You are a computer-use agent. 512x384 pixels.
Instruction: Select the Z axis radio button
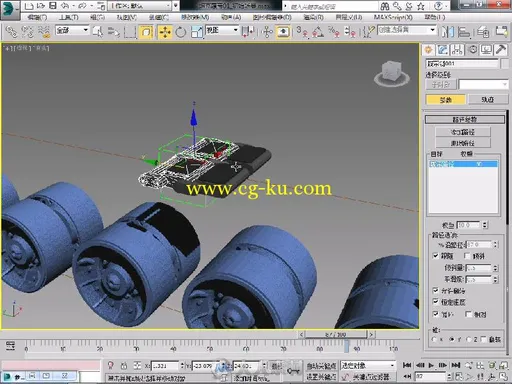coord(469,339)
